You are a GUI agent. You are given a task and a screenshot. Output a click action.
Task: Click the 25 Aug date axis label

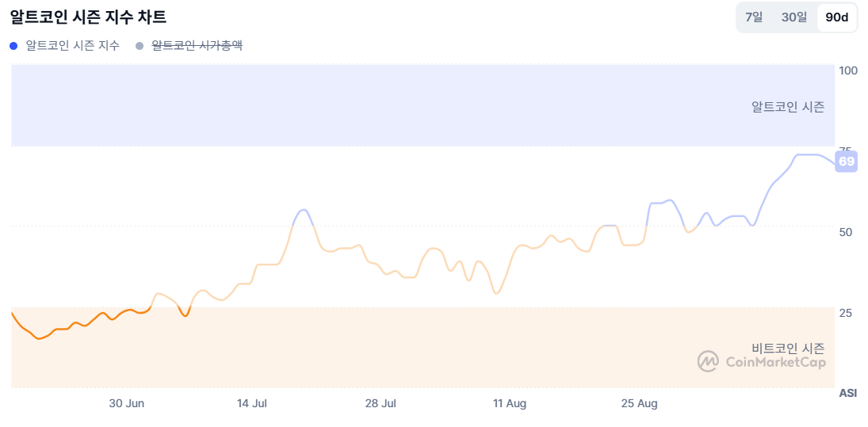coord(639,403)
